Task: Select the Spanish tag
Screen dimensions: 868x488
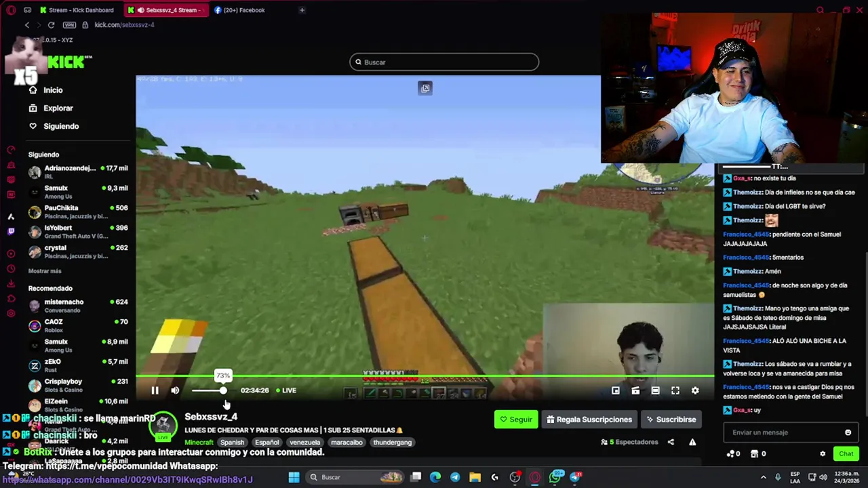Action: tap(232, 443)
